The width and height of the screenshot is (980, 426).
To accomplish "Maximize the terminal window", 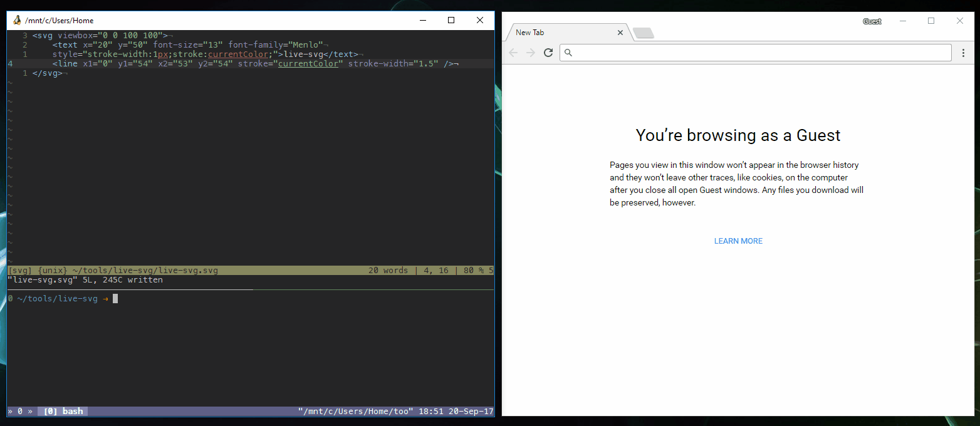I will tap(451, 21).
